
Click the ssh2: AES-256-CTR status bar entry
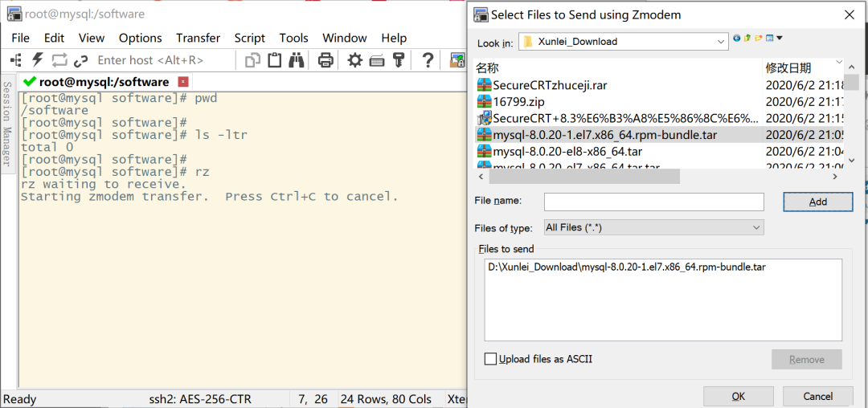[200, 398]
